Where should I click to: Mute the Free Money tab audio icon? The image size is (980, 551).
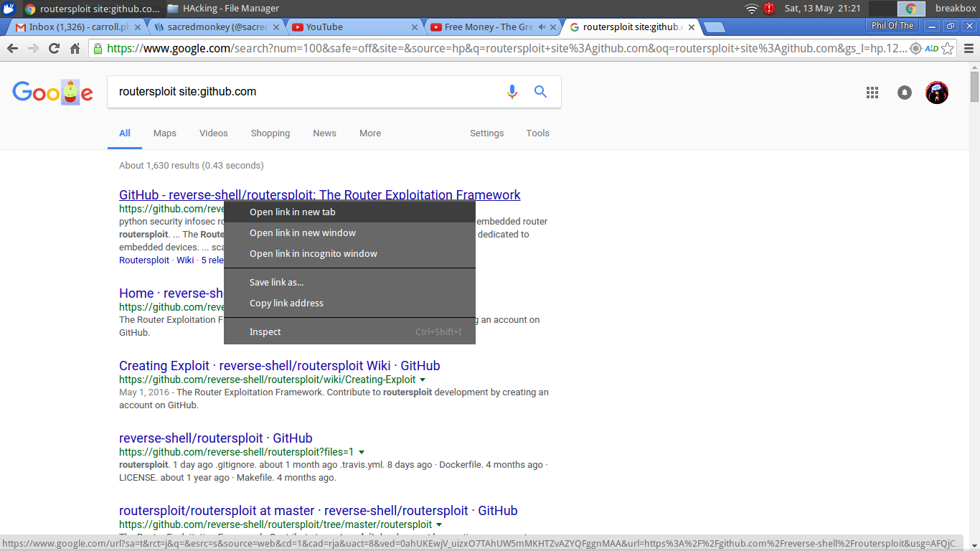point(542,27)
